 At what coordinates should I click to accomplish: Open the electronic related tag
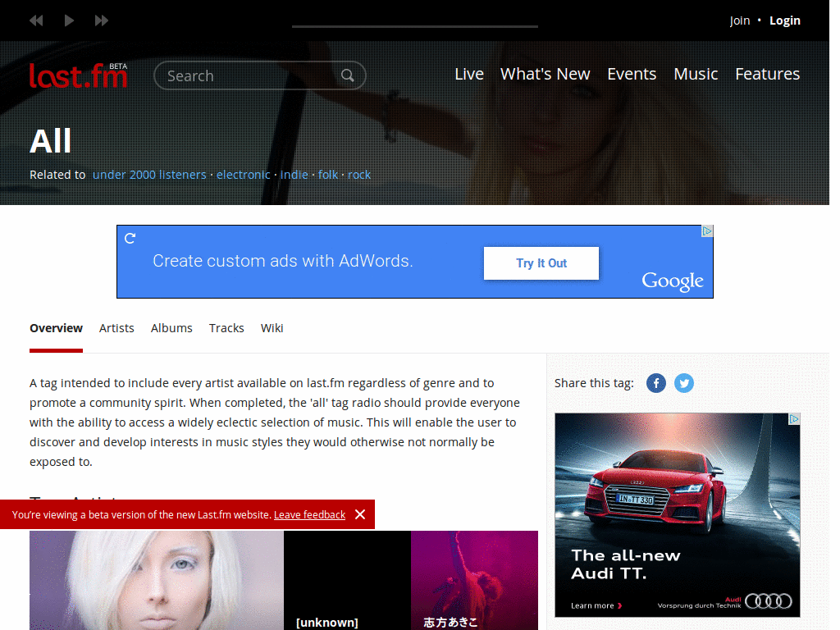point(243,175)
